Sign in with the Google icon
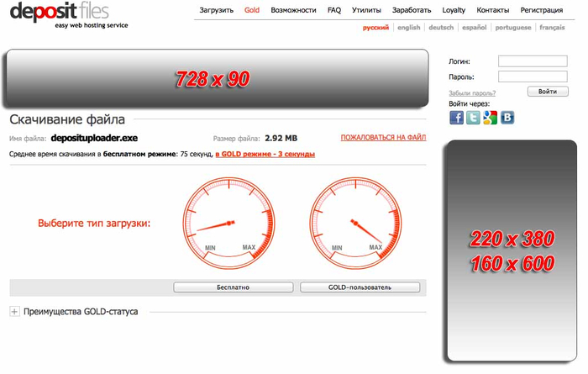 coord(490,118)
